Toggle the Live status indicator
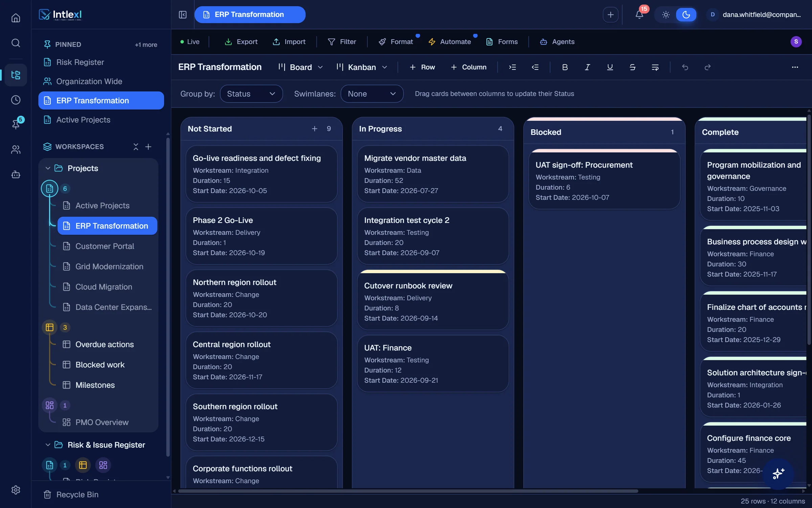The width and height of the screenshot is (812, 508). coord(190,42)
